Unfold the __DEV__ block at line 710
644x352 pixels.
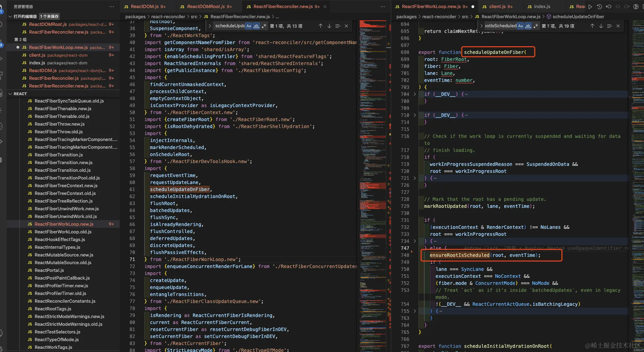click(415, 115)
